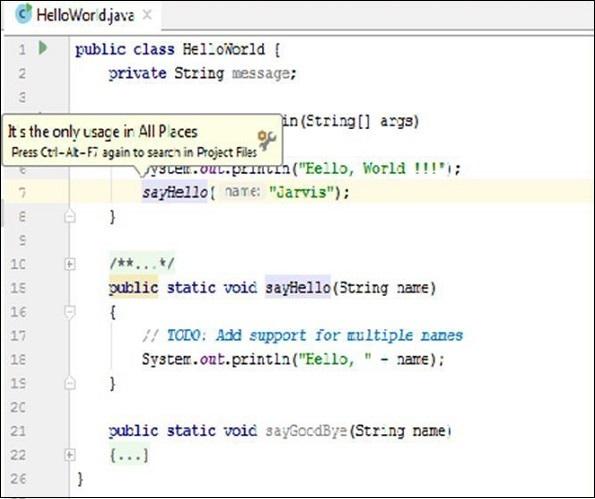Click fold end marker on line 19
This screenshot has height=499, width=595.
69,383
